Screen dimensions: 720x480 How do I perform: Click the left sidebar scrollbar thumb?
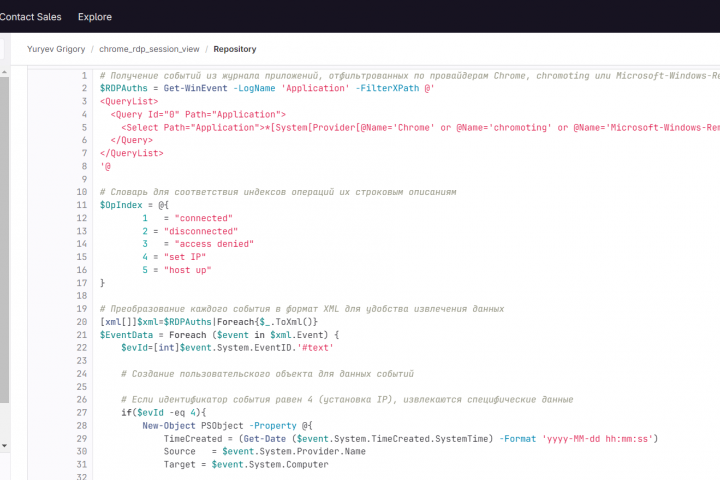(4, 240)
